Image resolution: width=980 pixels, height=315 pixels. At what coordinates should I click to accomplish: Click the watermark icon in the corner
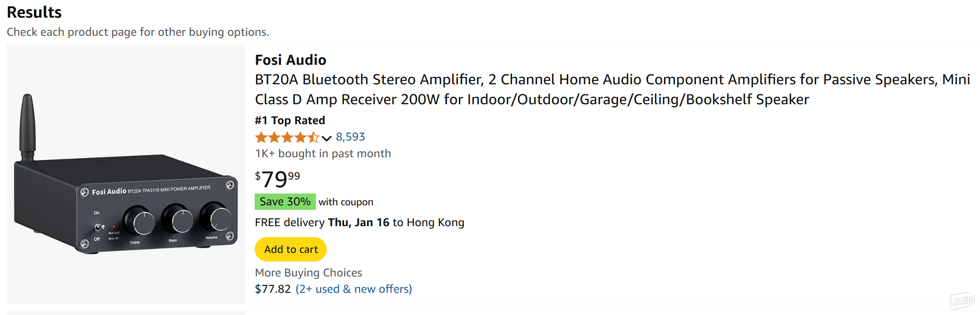(963, 300)
